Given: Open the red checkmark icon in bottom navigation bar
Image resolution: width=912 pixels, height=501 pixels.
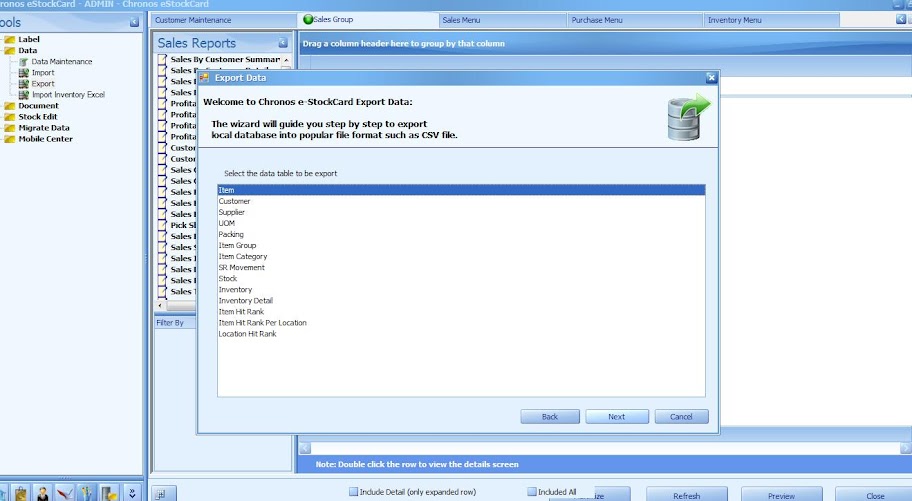Looking at the screenshot, I should [65, 493].
